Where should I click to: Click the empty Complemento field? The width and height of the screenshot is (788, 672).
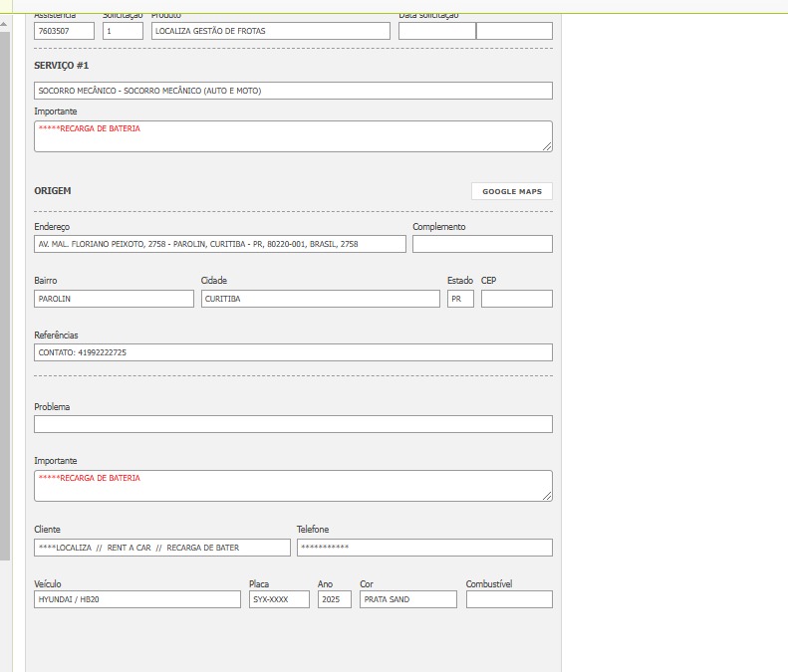pos(482,244)
